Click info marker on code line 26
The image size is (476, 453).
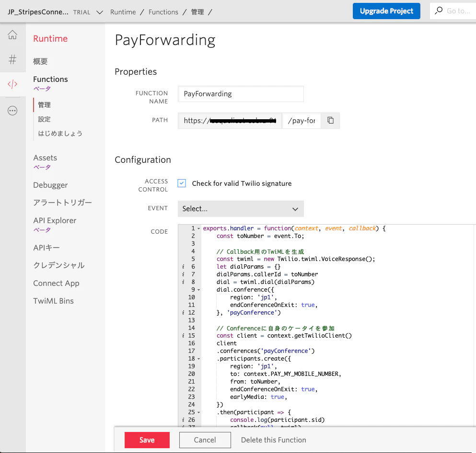pos(183,420)
